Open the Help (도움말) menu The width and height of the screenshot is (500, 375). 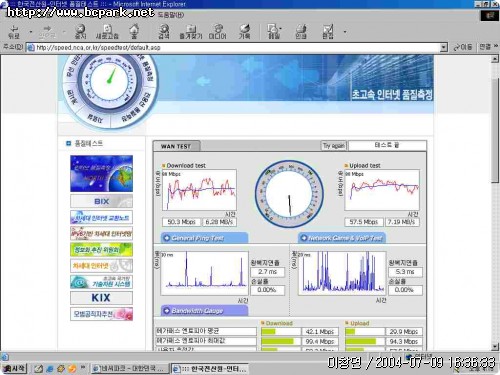[x=171, y=15]
